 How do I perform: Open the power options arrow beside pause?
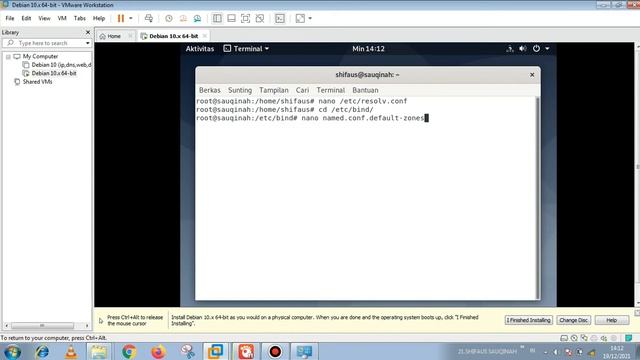pyautogui.click(x=131, y=18)
